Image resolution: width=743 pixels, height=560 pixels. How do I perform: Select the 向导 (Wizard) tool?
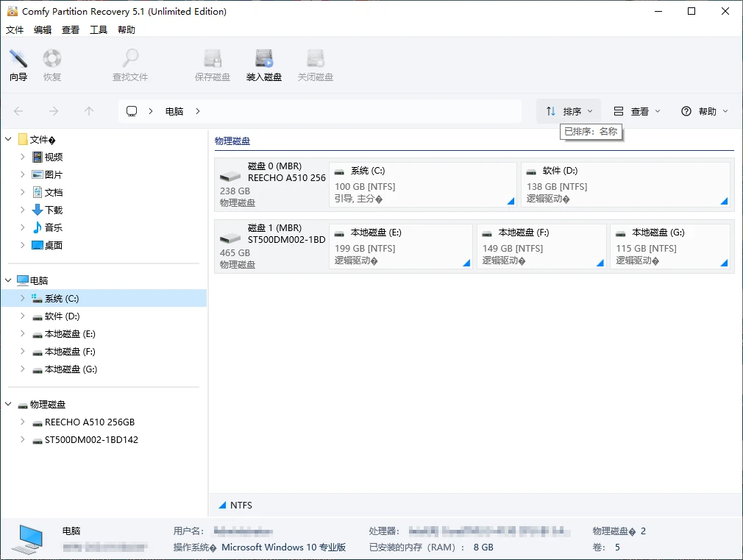(18, 64)
